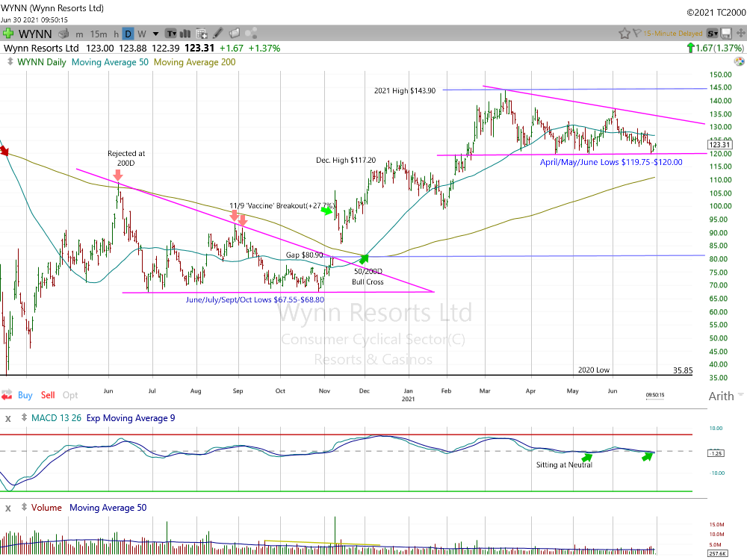Click the share chart icon

[x=251, y=33]
